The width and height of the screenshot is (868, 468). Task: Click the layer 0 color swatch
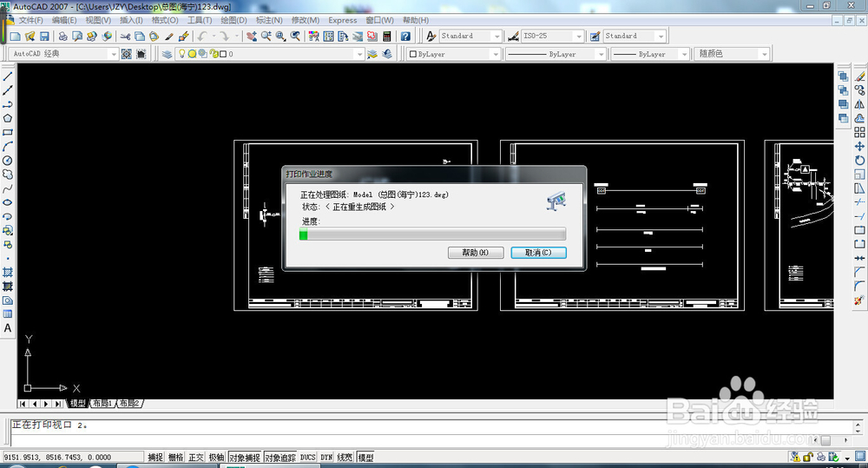click(223, 54)
